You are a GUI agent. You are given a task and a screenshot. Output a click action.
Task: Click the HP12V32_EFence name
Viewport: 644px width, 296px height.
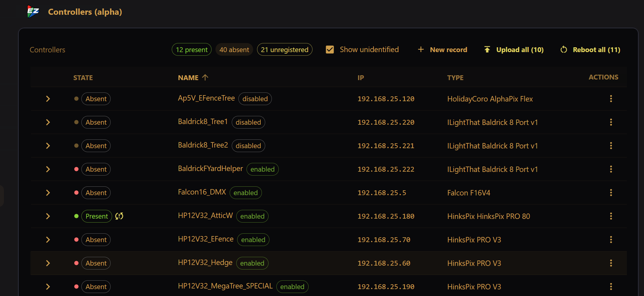(x=206, y=239)
